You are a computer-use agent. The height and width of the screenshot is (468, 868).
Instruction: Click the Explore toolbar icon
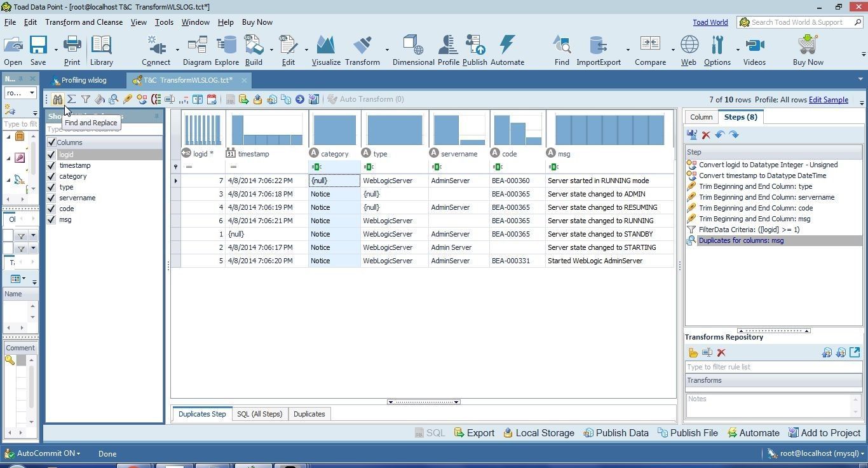(226, 50)
